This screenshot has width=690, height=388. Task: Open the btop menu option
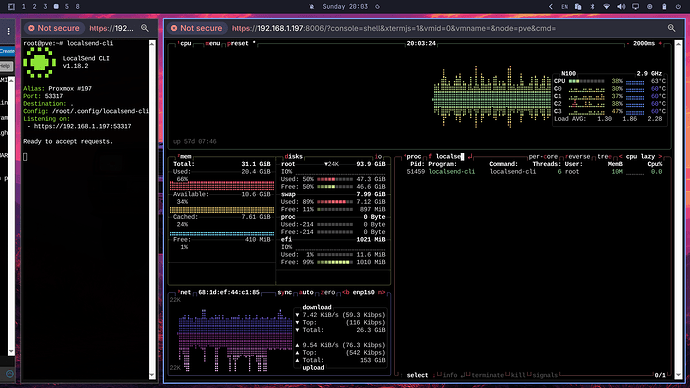213,44
